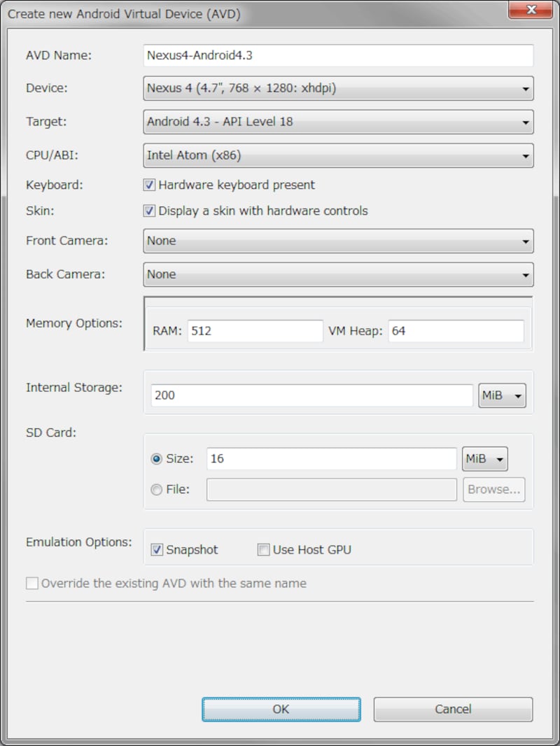Open SD Card MiB unit dropdown
Screen dimensions: 560x746
pos(485,459)
